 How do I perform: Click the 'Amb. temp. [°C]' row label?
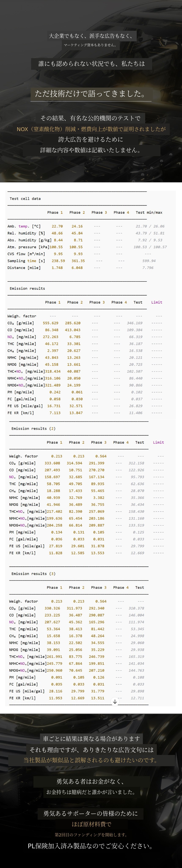(x=24, y=226)
